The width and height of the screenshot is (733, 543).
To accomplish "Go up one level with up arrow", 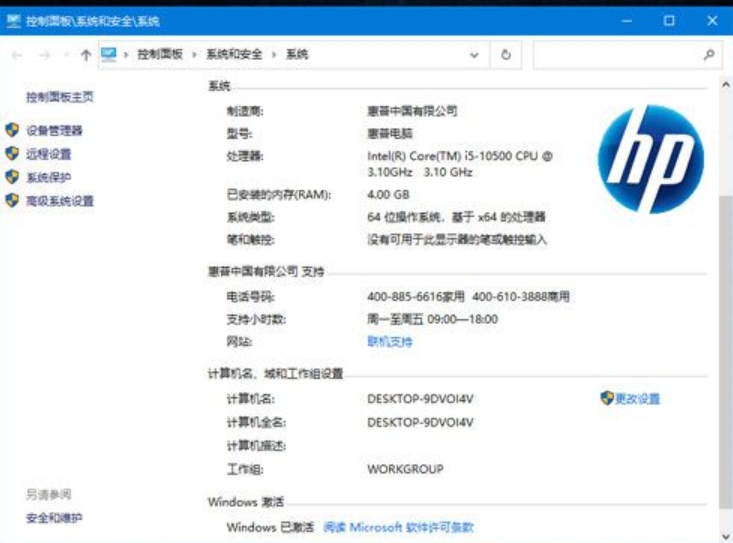I will (x=86, y=55).
